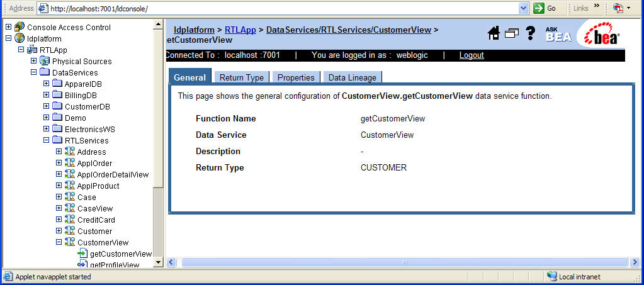
Task: Click tree panel scroll down arrow
Action: pyautogui.click(x=158, y=262)
